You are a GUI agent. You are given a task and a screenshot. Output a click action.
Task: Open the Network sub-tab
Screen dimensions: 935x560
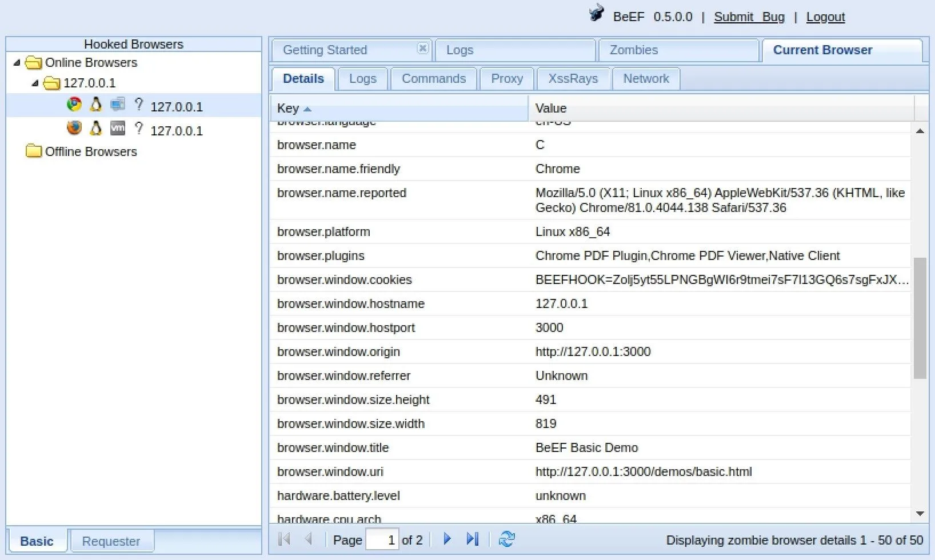tap(646, 79)
